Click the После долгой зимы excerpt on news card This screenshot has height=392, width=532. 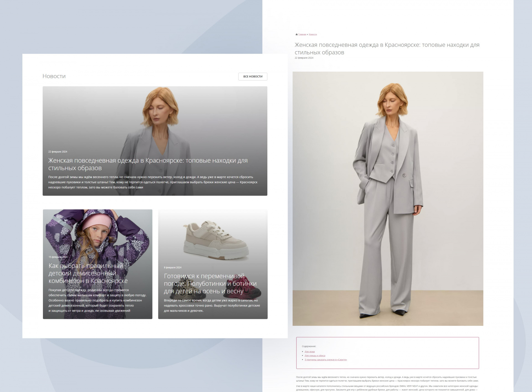[153, 182]
